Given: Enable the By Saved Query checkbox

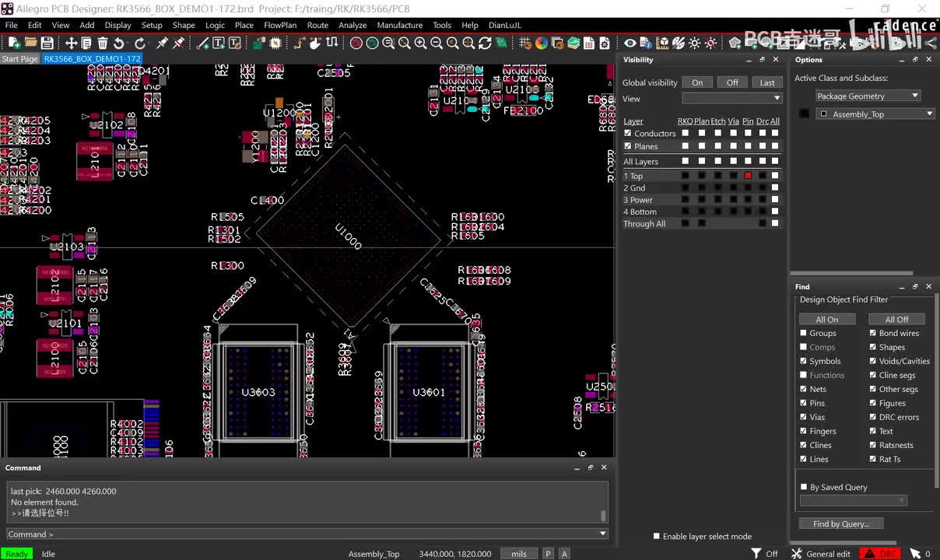Looking at the screenshot, I should tap(804, 487).
